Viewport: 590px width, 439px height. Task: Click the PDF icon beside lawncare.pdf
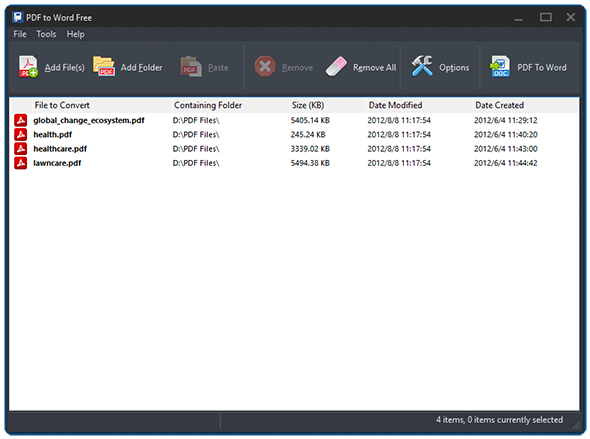pos(21,163)
